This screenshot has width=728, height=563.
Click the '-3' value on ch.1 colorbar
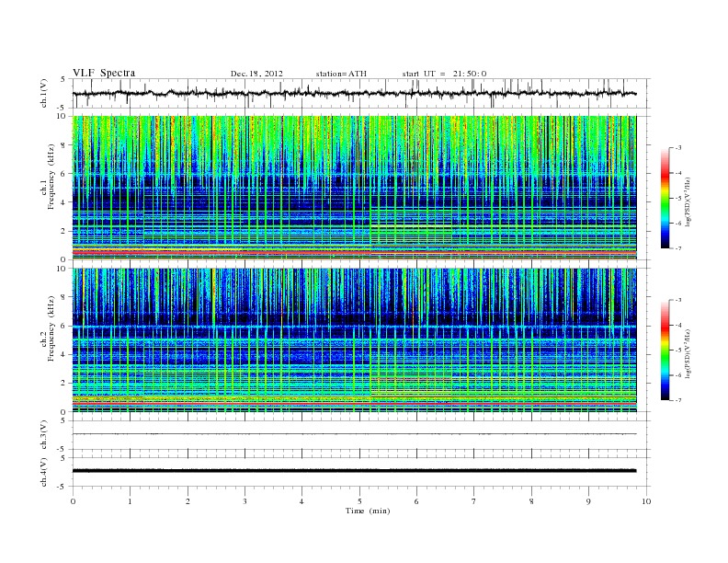678,148
